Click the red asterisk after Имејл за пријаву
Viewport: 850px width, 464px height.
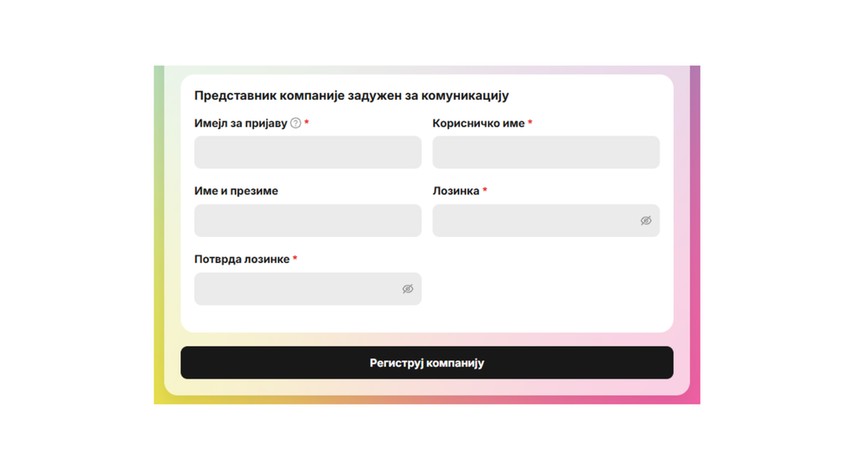coord(306,123)
